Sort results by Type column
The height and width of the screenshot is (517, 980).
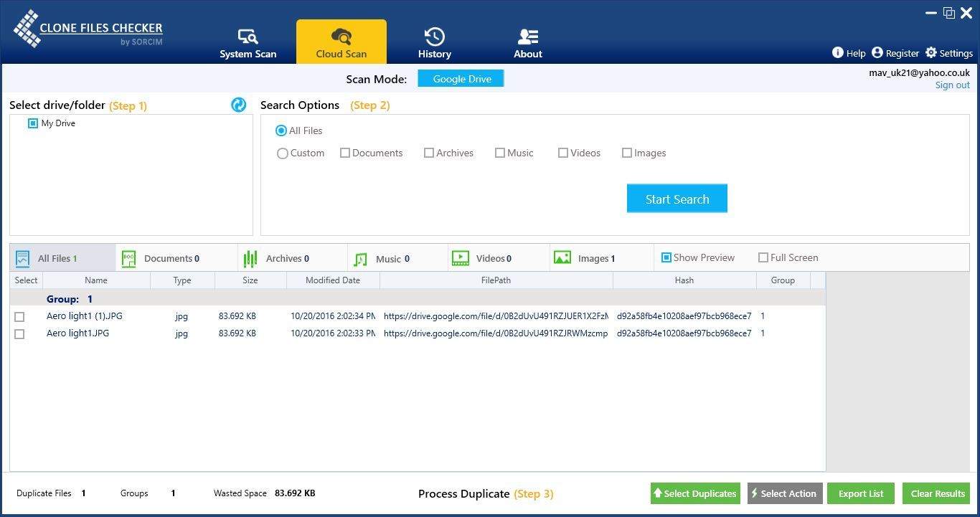[x=182, y=280]
